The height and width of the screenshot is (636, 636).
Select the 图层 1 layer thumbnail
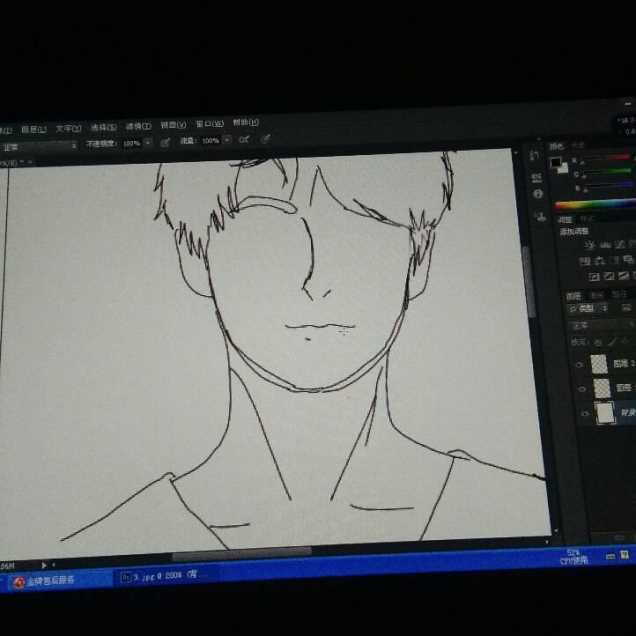(x=602, y=388)
